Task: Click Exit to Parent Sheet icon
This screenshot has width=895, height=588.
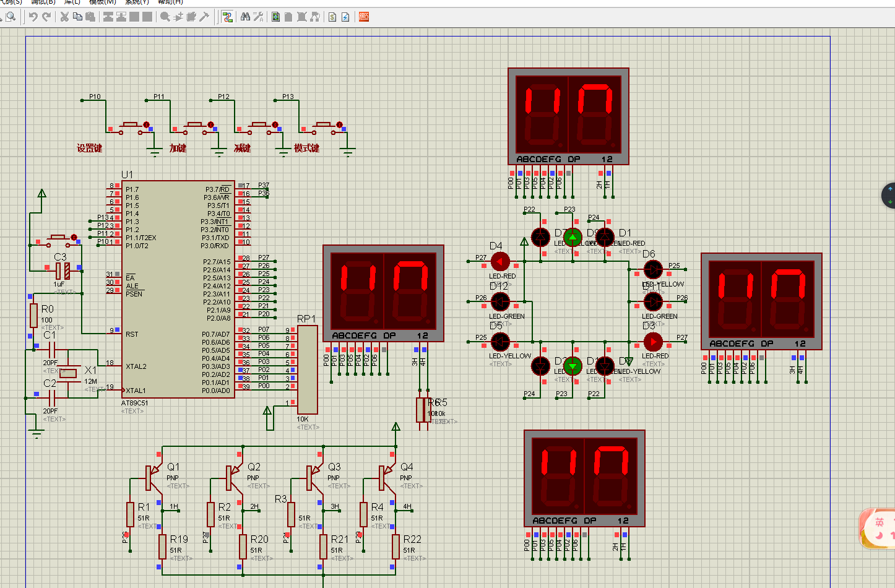Action: [x=314, y=17]
